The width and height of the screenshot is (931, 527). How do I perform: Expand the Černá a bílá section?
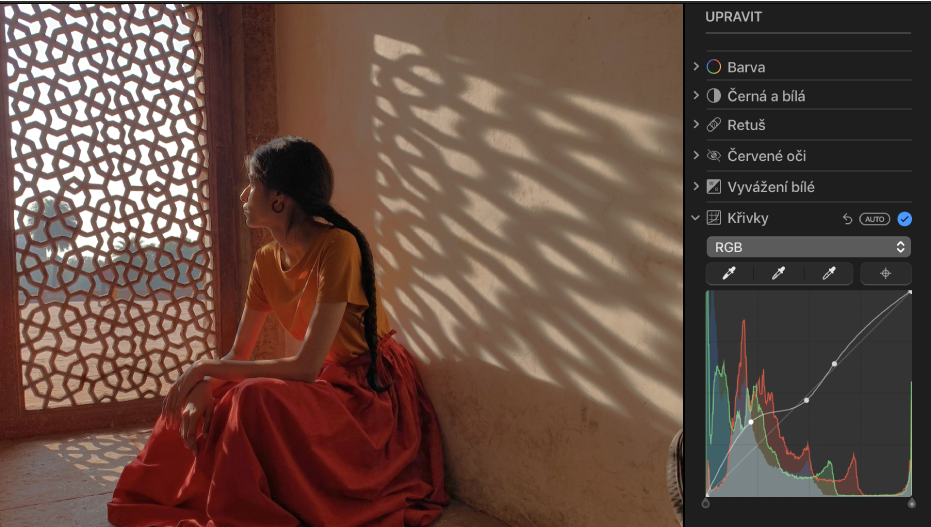pyautogui.click(x=696, y=96)
